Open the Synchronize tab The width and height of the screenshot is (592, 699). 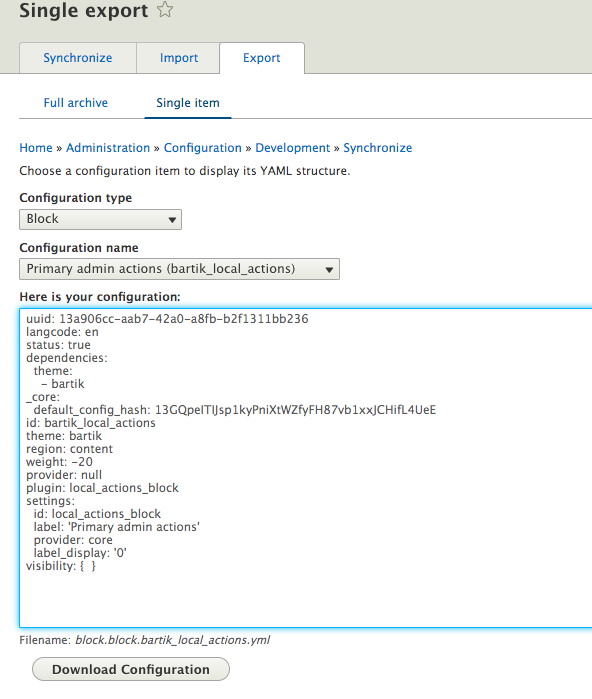coord(78,58)
